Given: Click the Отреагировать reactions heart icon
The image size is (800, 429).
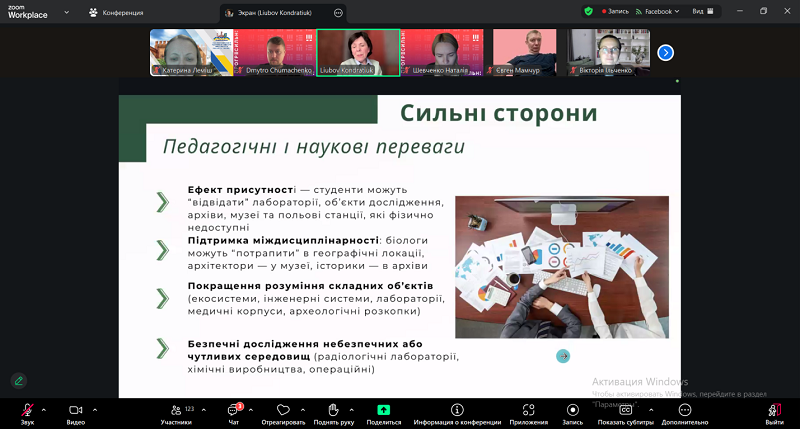Looking at the screenshot, I should [x=283, y=410].
